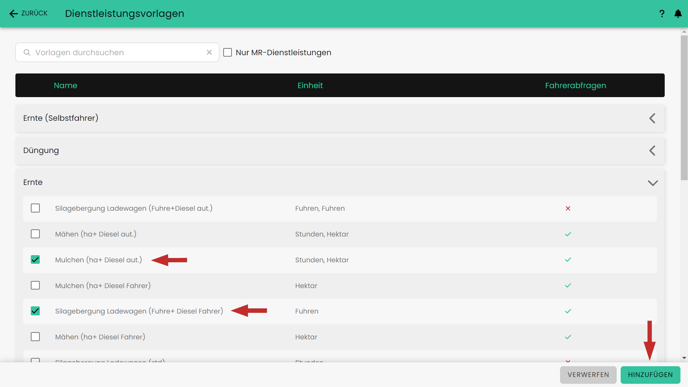Click green check in Mulchen (ha+ Diesel Fahrer) row

point(568,285)
